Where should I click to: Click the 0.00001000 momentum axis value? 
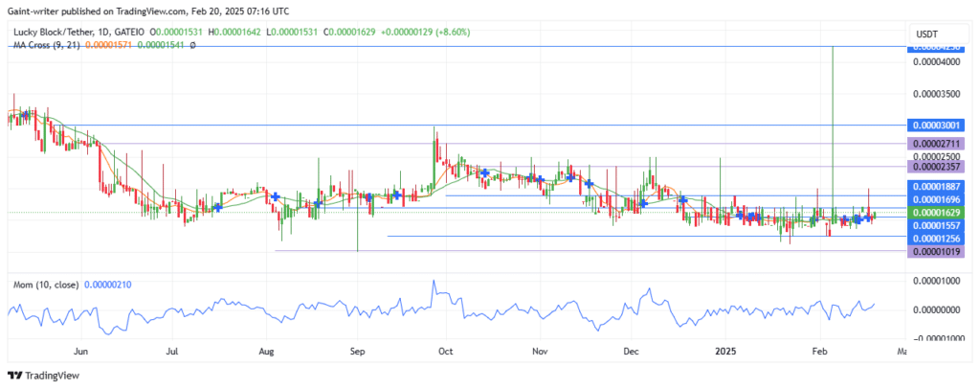click(x=935, y=281)
